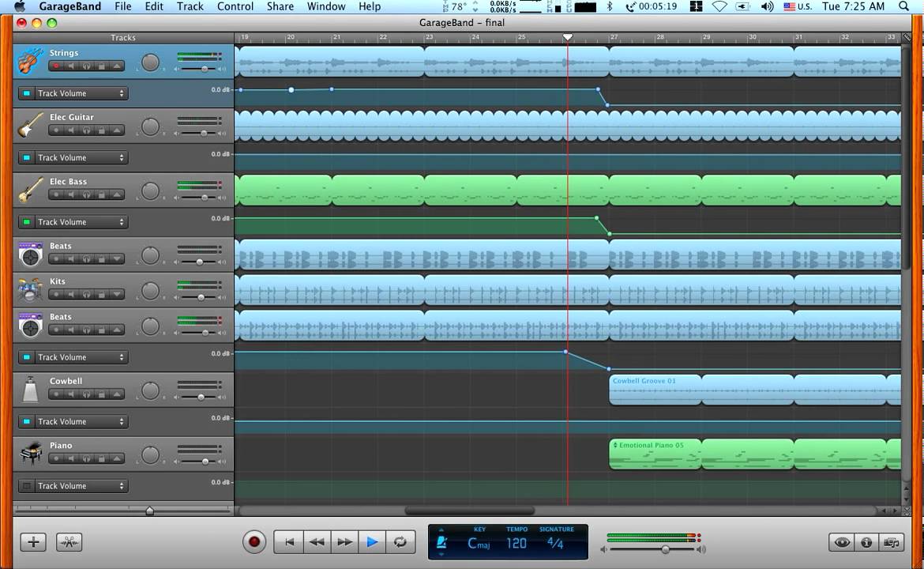Screen dimensions: 924x569
Task: Open the Apple menu
Action: coord(20,6)
